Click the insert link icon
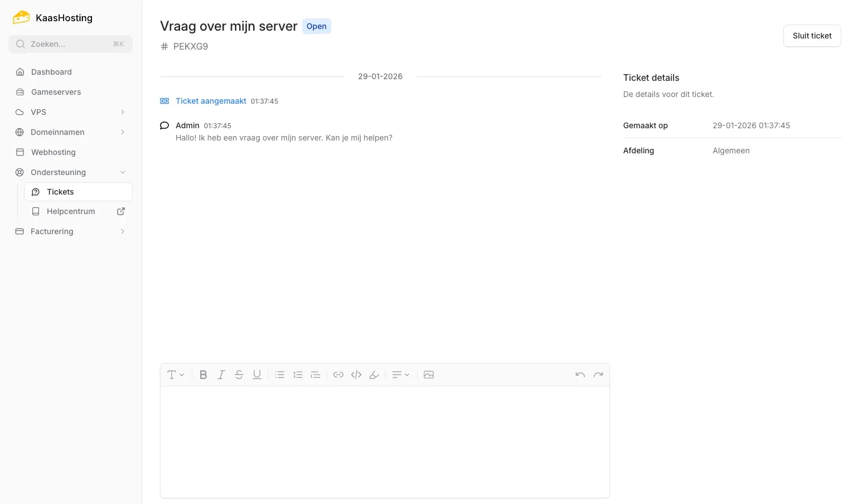 tap(338, 375)
